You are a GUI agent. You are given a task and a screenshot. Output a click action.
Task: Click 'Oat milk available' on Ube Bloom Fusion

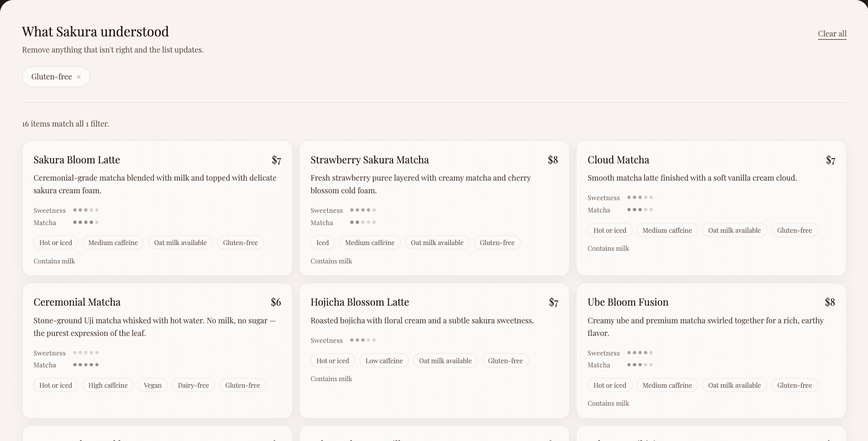(x=734, y=385)
